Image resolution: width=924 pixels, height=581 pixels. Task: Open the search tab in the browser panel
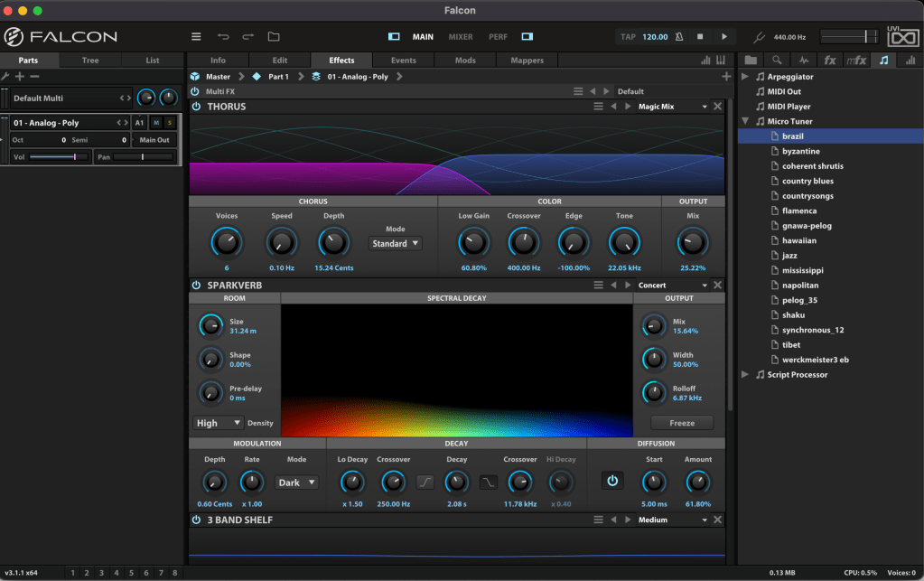tap(777, 61)
